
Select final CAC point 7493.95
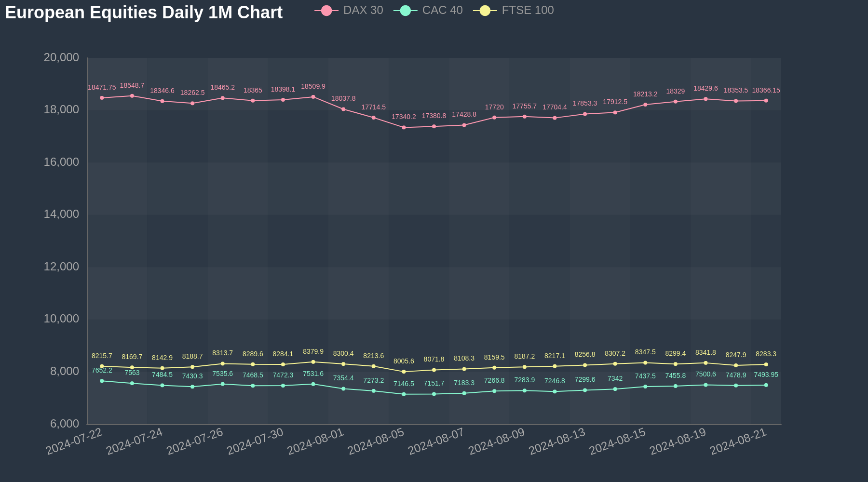pyautogui.click(x=766, y=385)
